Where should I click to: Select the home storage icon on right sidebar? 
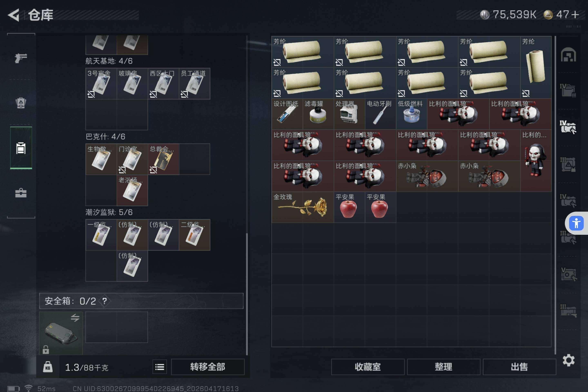[x=568, y=55]
